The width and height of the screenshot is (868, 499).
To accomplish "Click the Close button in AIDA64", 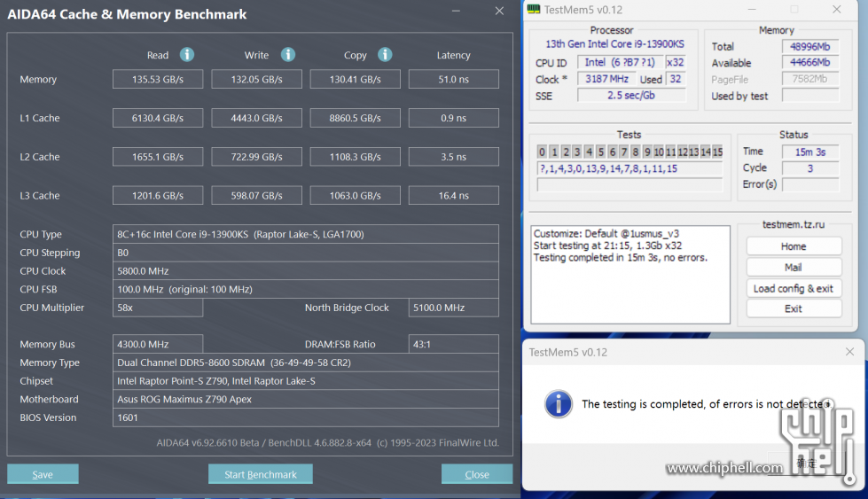I will [x=477, y=474].
